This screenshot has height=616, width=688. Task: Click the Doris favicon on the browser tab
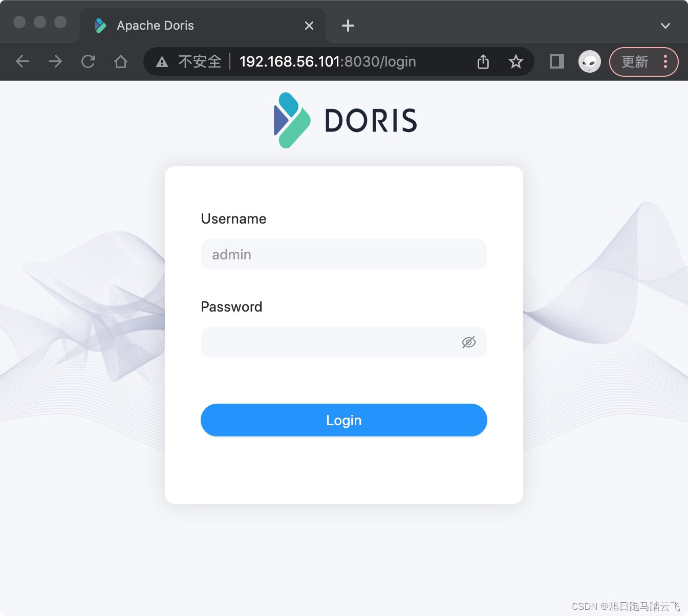tap(99, 25)
